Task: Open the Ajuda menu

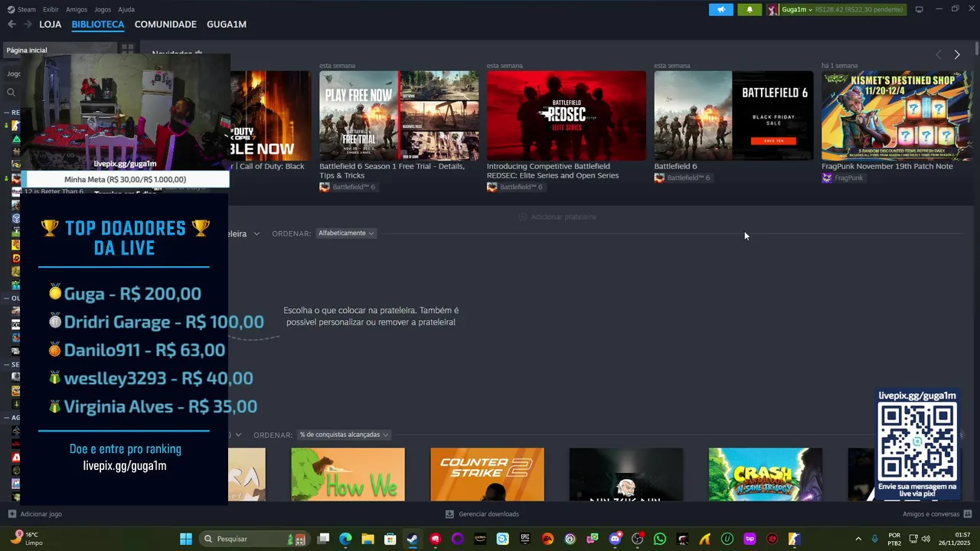Action: (x=126, y=9)
